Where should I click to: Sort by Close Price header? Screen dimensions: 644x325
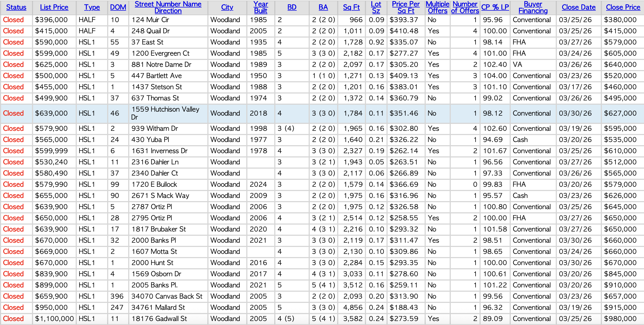(623, 7)
